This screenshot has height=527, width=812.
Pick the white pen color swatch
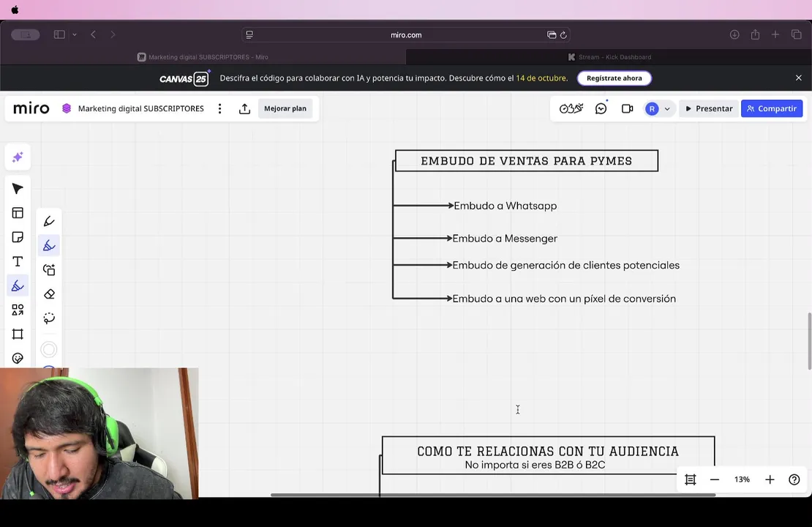[x=49, y=350]
